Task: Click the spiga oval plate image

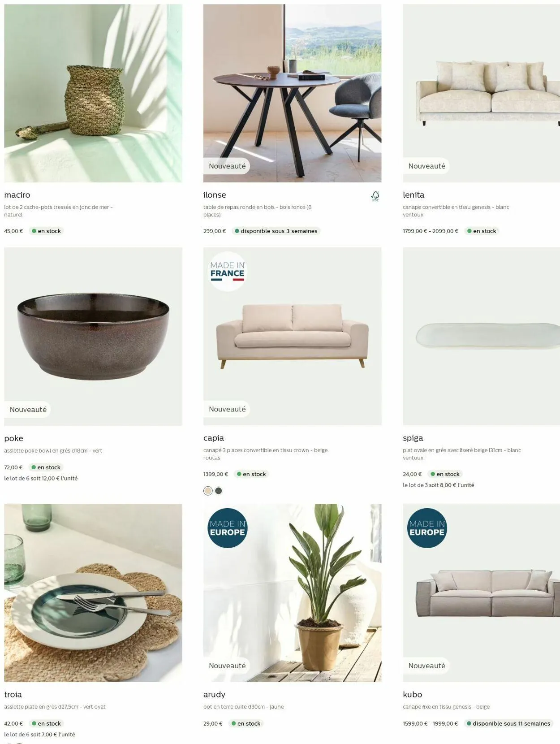Action: 481,336
